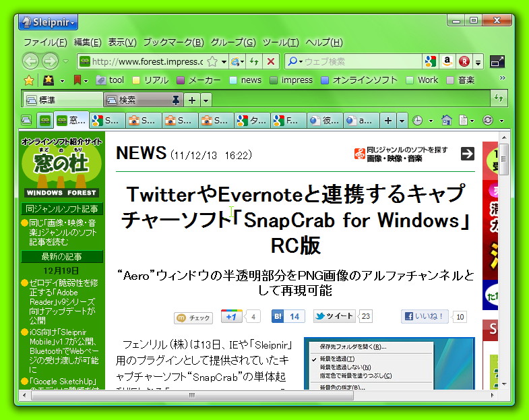Open the tool bookmark folder
This screenshot has width=529, height=420.
pos(110,80)
